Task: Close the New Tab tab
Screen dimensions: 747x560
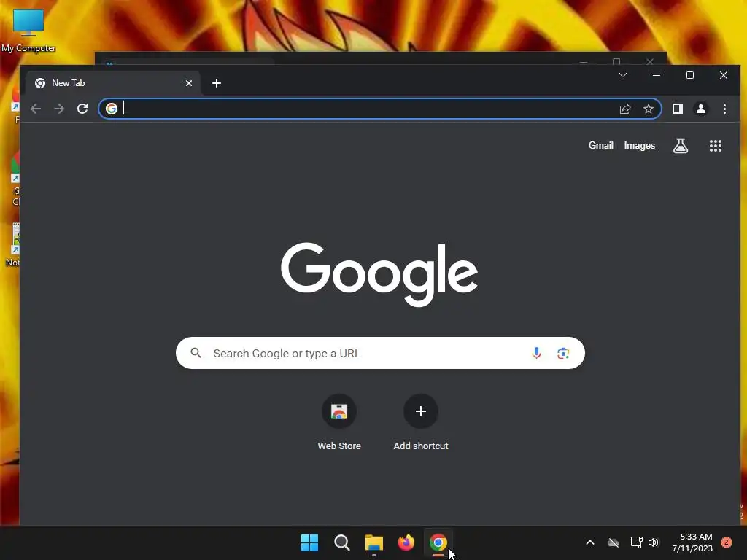Action: (x=189, y=83)
